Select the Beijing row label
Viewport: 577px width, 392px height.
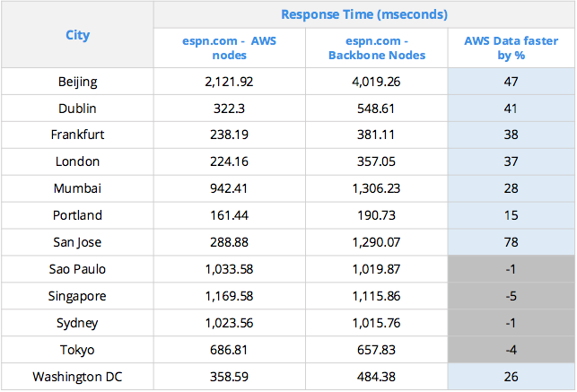pyautogui.click(x=78, y=82)
